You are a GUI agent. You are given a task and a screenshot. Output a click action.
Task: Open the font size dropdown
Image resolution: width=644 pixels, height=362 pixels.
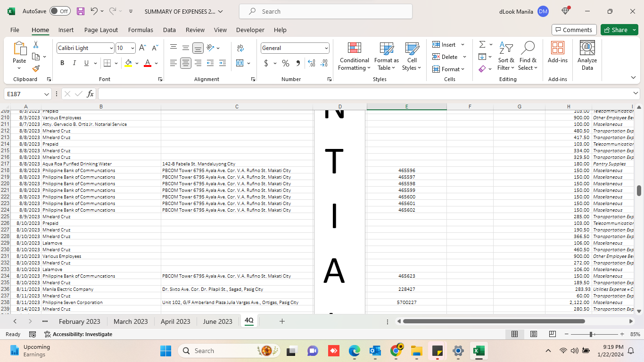tap(132, 48)
